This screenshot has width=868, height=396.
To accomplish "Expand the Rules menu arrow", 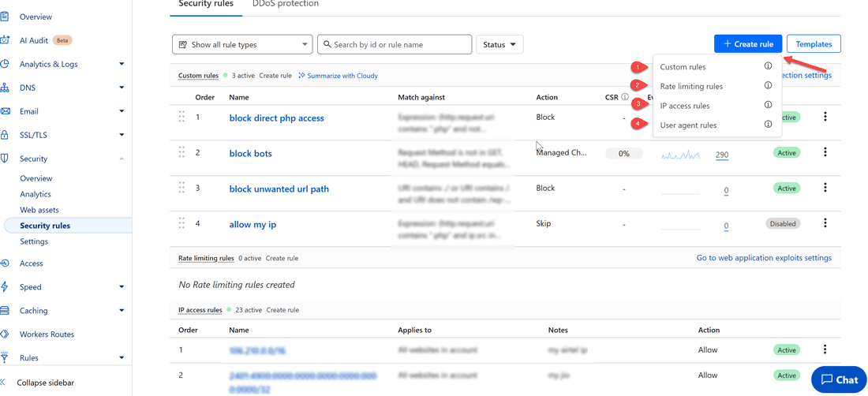I will click(122, 358).
